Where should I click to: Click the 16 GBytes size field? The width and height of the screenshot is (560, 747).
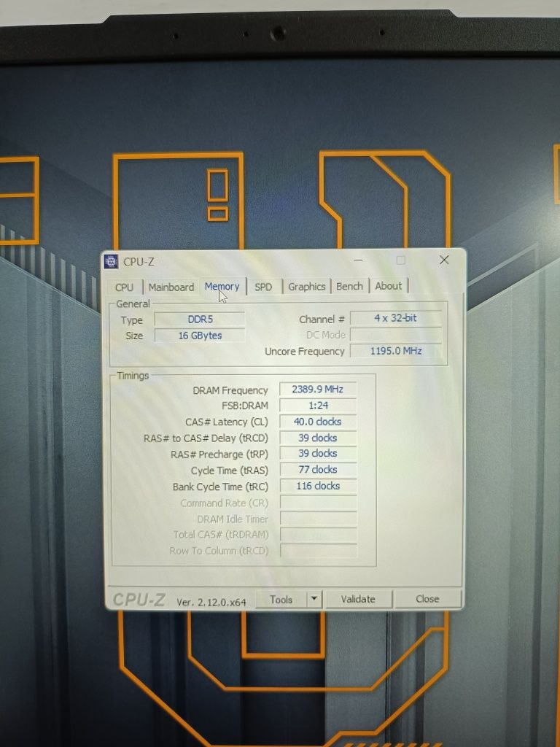200,336
